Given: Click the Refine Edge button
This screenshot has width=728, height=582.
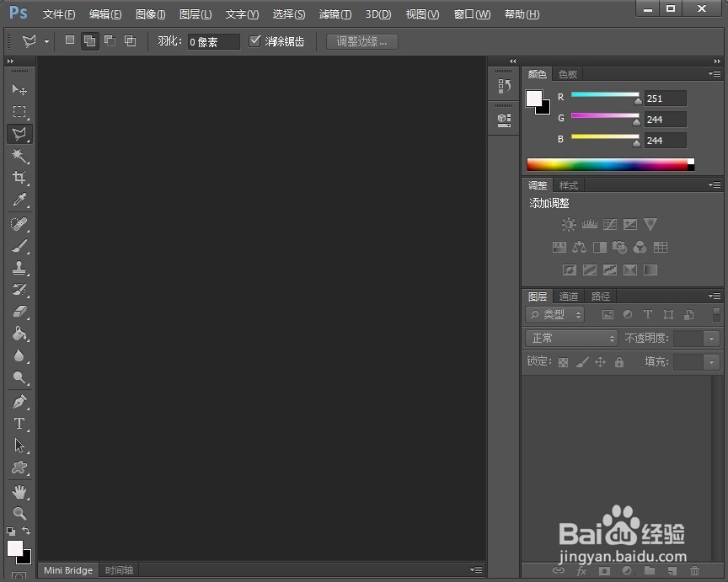Looking at the screenshot, I should tap(361, 41).
